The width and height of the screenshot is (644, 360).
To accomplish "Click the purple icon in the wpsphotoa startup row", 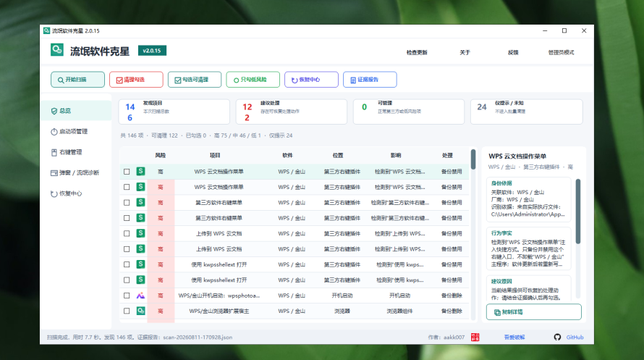I will [x=140, y=296].
